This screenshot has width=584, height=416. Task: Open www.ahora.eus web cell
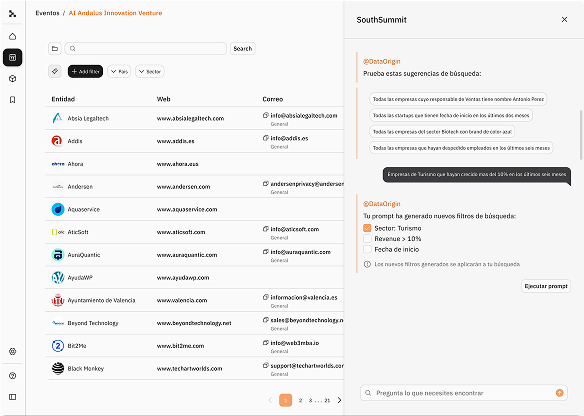click(177, 164)
